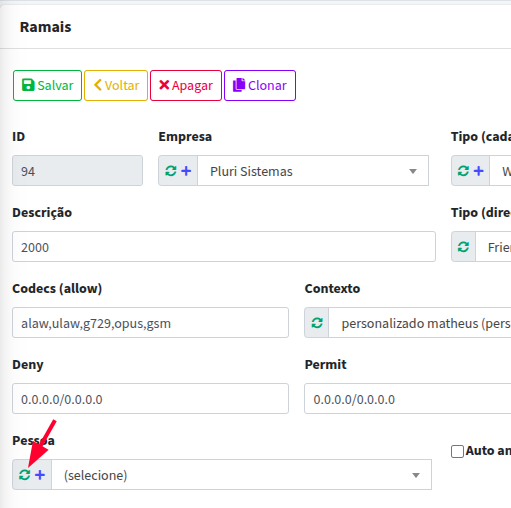Click into the Codecs (allow) field

pos(150,323)
